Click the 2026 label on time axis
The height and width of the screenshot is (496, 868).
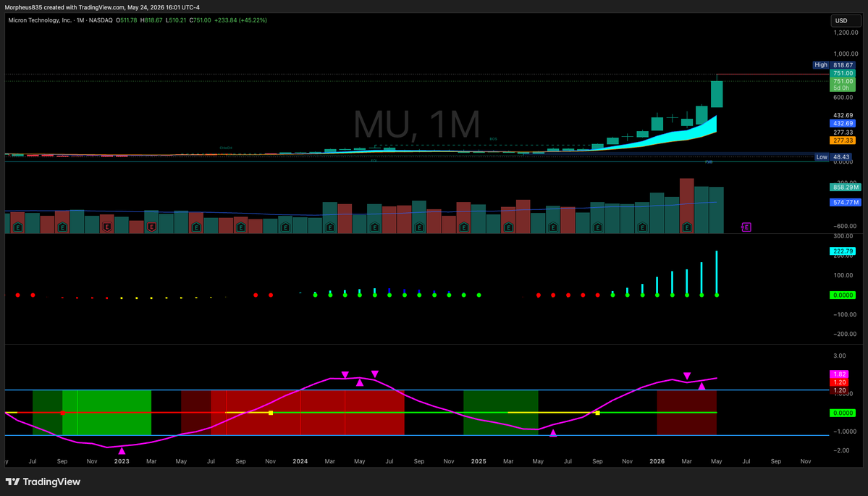click(657, 461)
